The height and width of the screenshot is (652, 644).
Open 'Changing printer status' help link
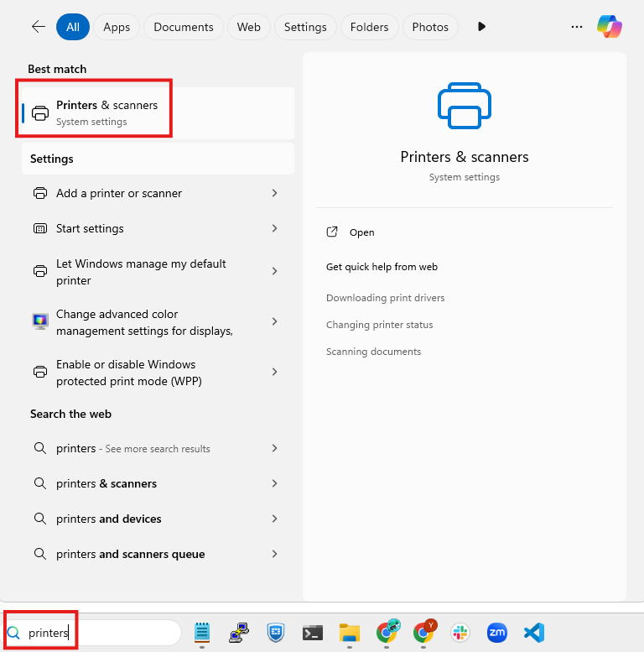point(379,325)
